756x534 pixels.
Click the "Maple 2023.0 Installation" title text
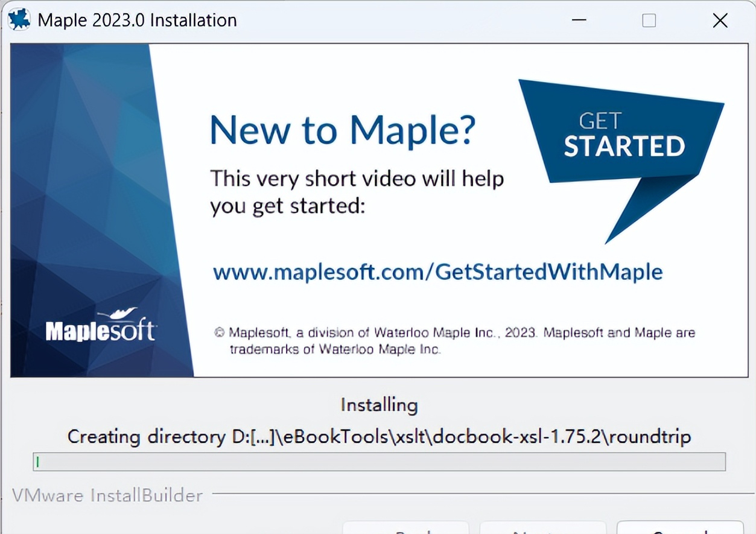(x=137, y=21)
